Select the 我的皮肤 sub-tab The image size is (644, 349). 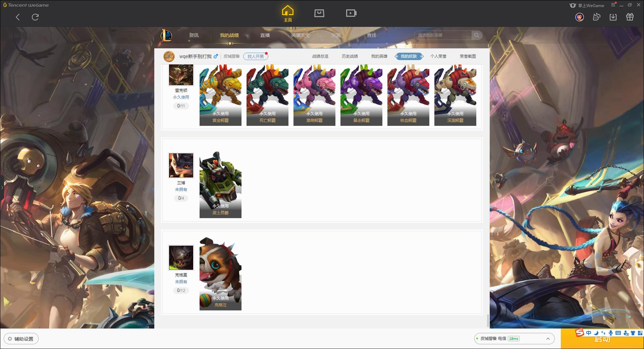[409, 56]
